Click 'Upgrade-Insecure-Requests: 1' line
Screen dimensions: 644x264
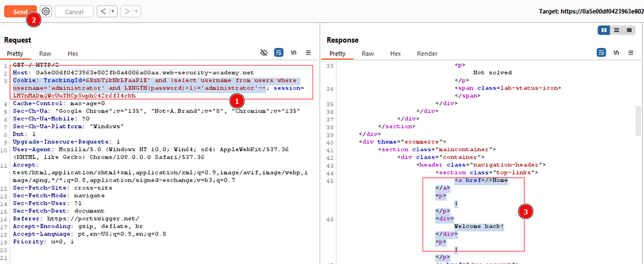66,142
